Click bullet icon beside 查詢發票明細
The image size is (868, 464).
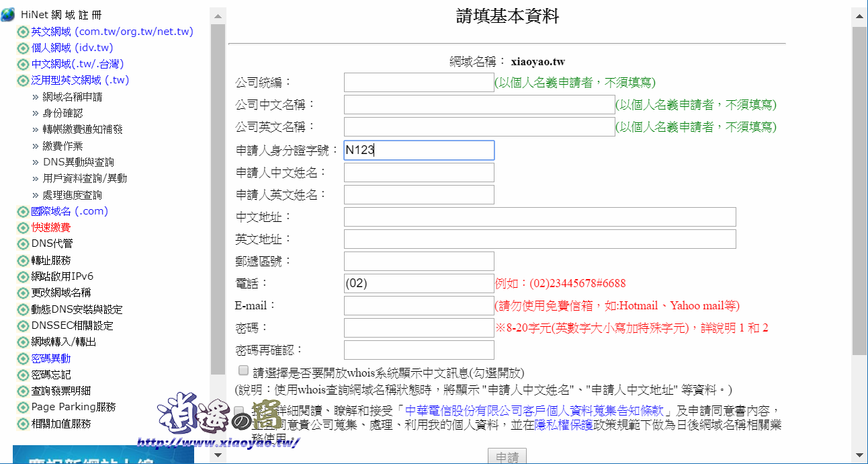(23, 391)
